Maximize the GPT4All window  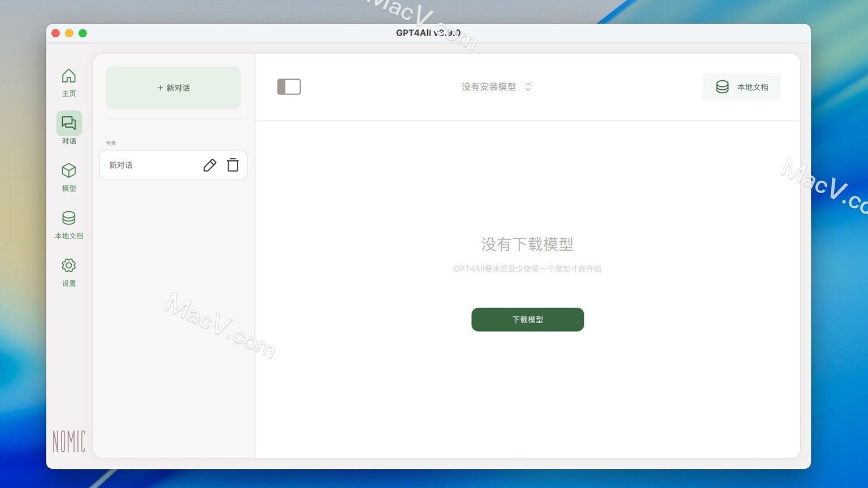coord(83,33)
